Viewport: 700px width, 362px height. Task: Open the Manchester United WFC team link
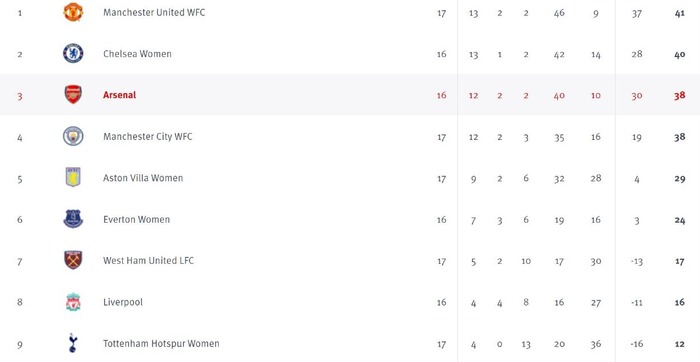[154, 12]
